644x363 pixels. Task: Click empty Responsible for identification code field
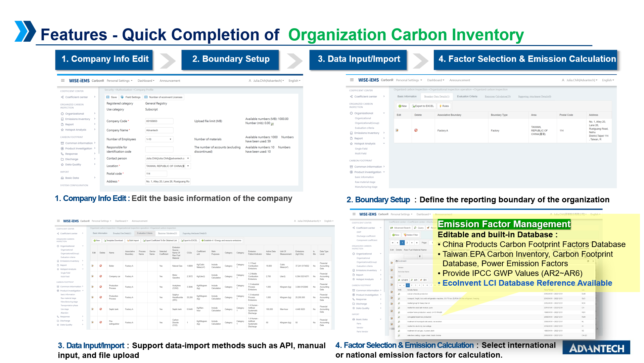(159, 149)
